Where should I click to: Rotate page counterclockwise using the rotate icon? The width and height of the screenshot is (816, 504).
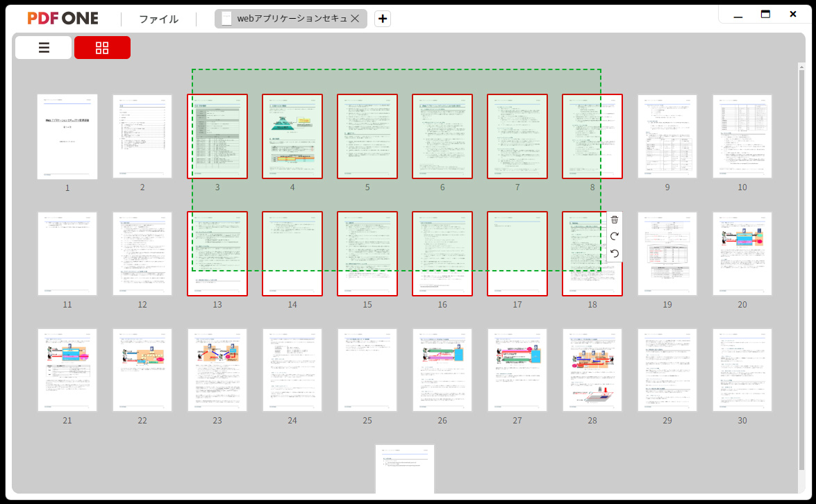(614, 253)
